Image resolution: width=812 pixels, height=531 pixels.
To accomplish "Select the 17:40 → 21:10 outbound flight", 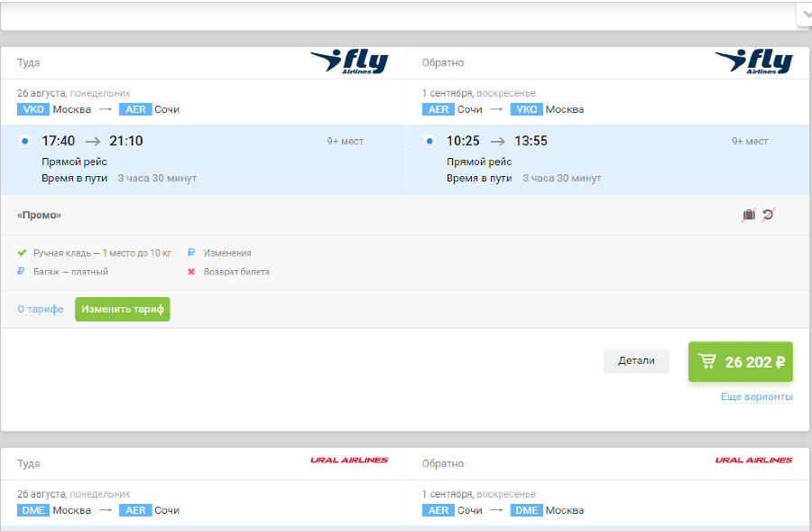I will tap(24, 141).
